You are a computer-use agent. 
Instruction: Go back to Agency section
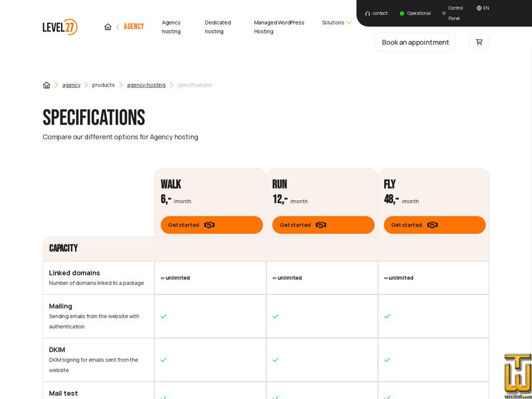click(x=130, y=27)
